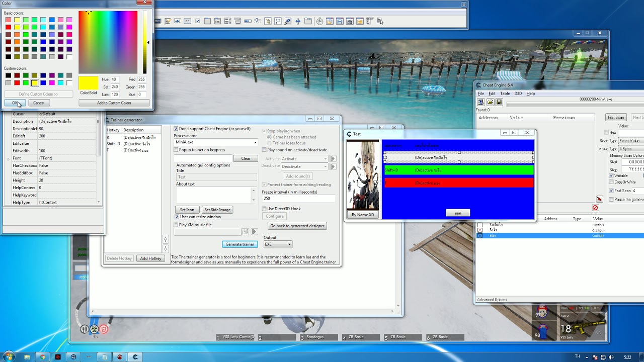Open Cheat Engine taskbar icon
The height and width of the screenshot is (362, 644).
(x=135, y=357)
